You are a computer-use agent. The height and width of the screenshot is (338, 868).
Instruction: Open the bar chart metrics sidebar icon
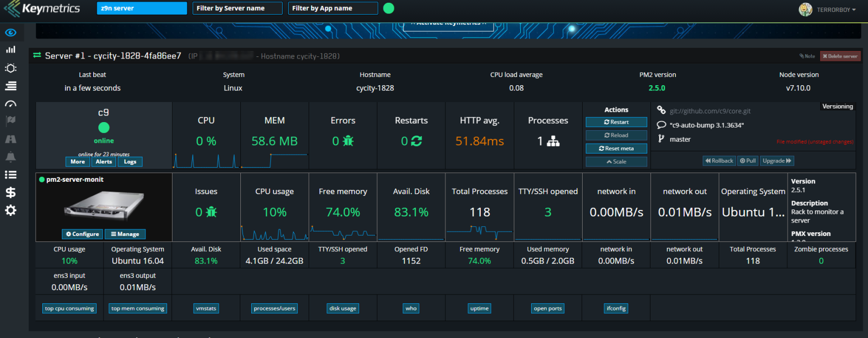click(10, 50)
